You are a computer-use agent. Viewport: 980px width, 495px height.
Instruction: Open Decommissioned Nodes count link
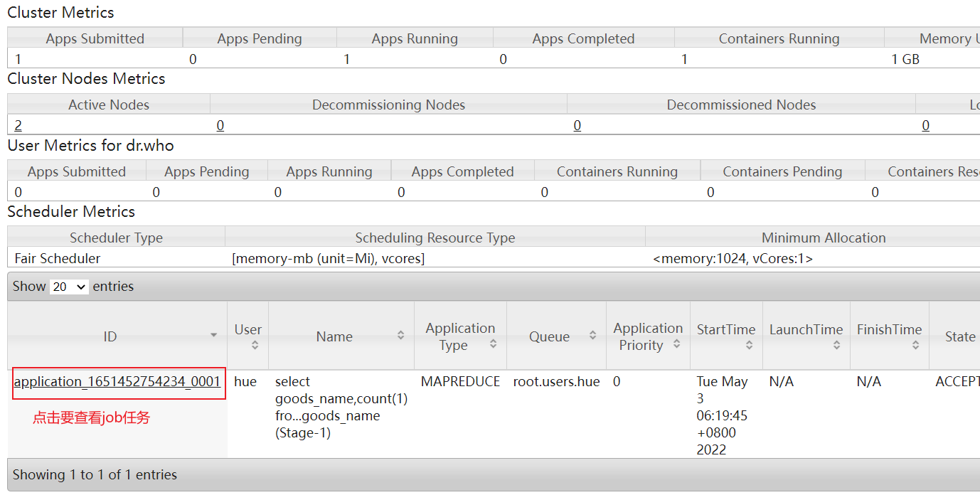click(x=577, y=126)
